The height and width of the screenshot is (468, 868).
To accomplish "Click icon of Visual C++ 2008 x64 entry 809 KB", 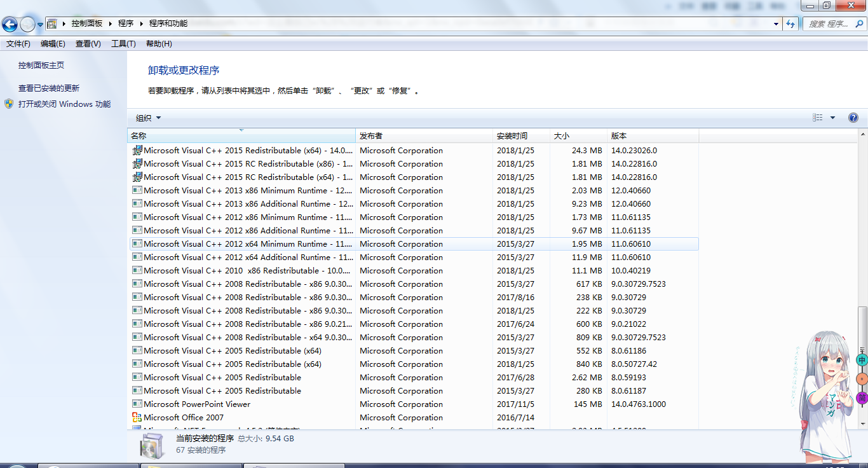I will point(137,338).
